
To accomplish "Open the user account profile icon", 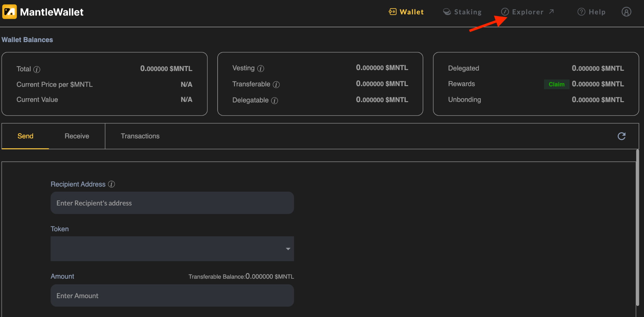I will (x=626, y=12).
